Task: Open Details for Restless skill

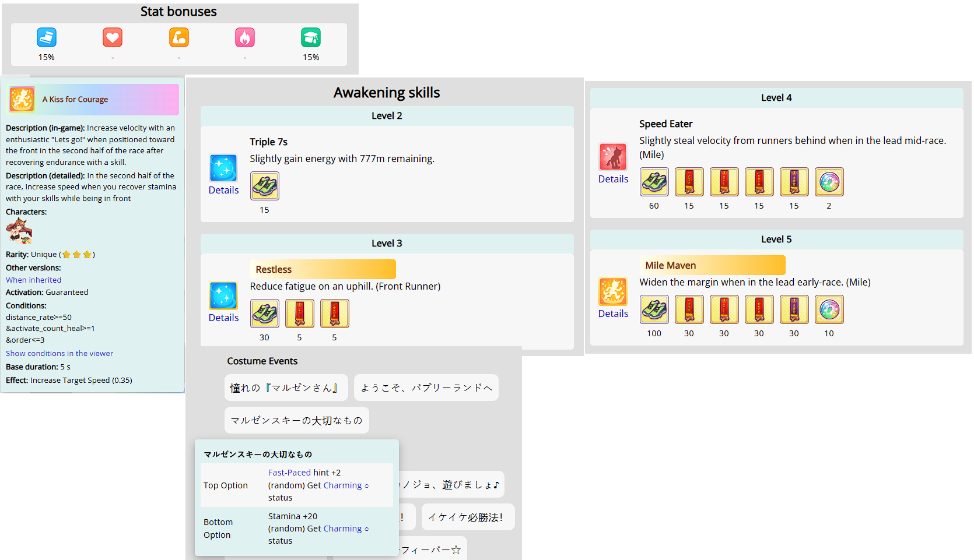Action: [224, 318]
